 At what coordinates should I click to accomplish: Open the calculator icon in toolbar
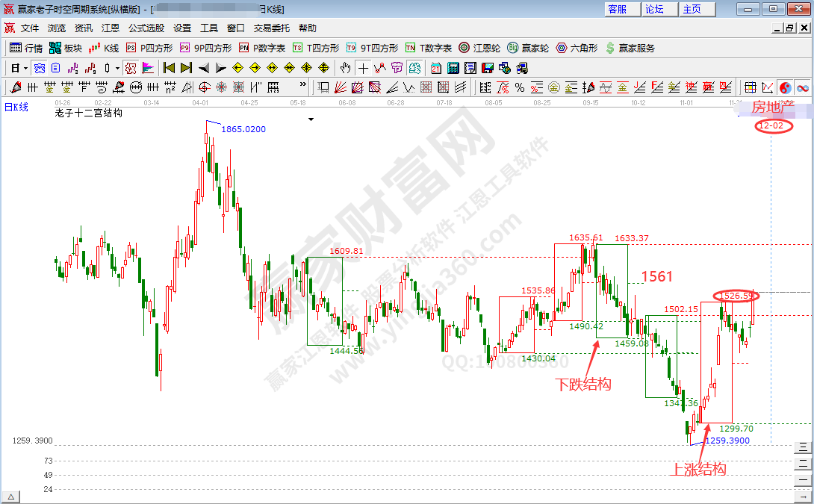[453, 68]
